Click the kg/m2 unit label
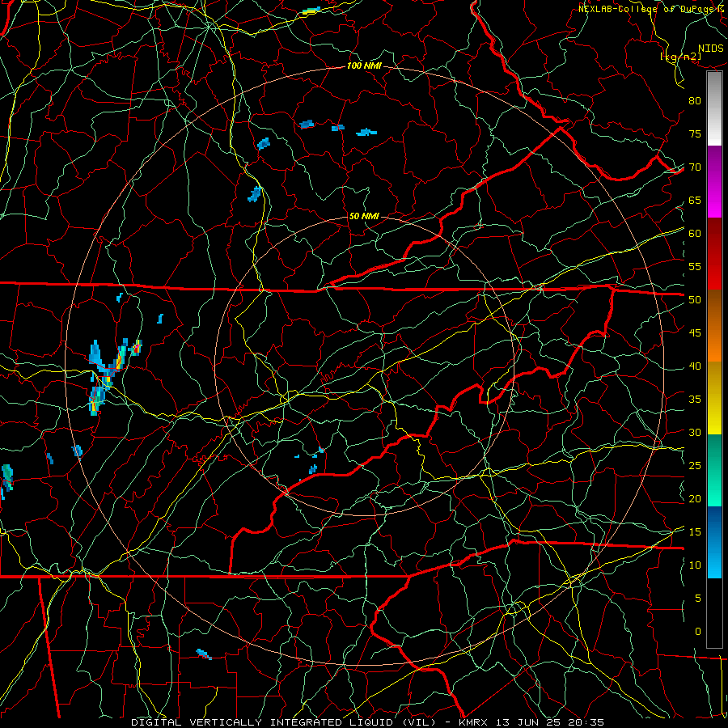The width and height of the screenshot is (728, 728). pyautogui.click(x=680, y=57)
